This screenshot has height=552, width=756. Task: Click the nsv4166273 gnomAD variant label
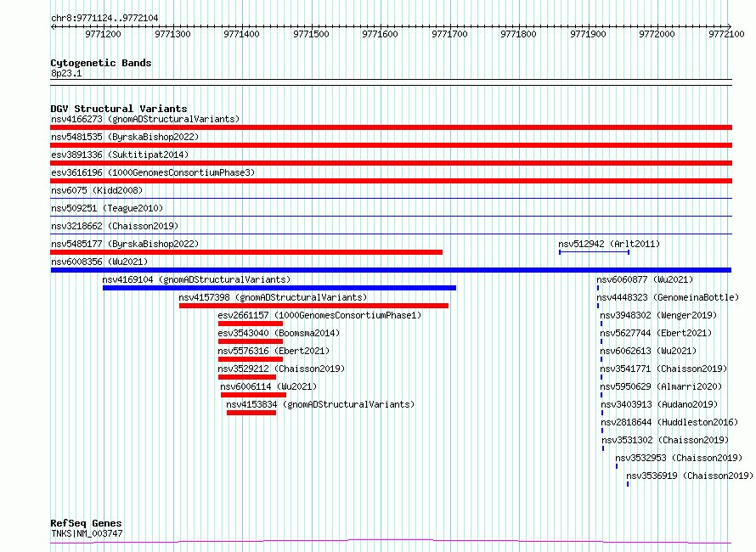(x=145, y=119)
